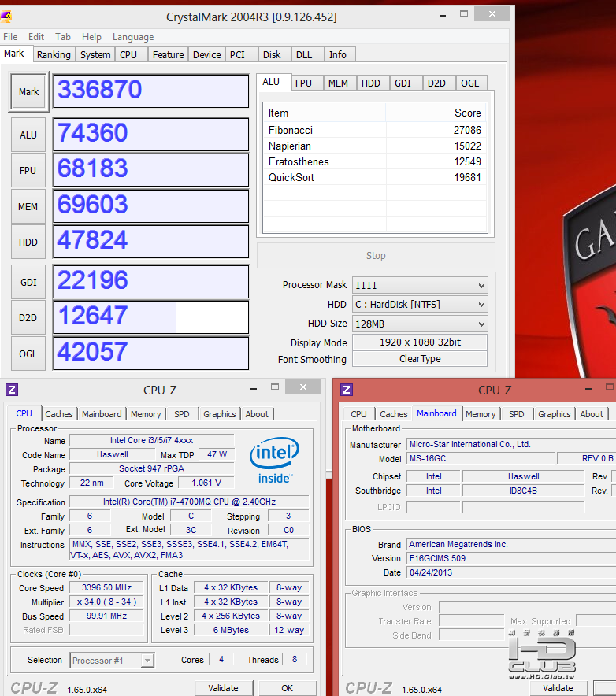
Task: Switch to the Feature tab in CrystalMark
Action: 169,54
